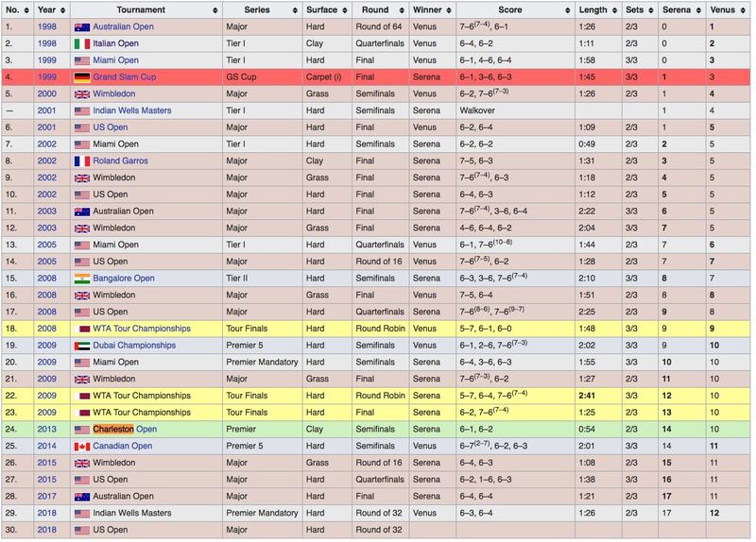This screenshot has height=542, width=756.
Task: Select 'Round of 64' round cell
Action: [379, 26]
